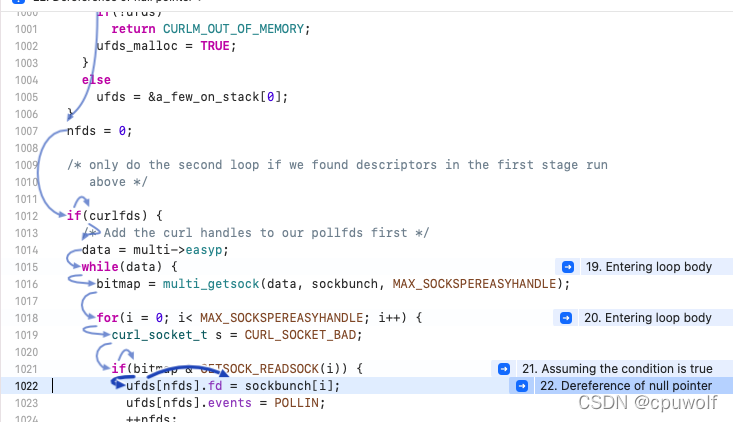The image size is (733, 422).
Task: Click .events member on line 1023
Action: coord(230,403)
